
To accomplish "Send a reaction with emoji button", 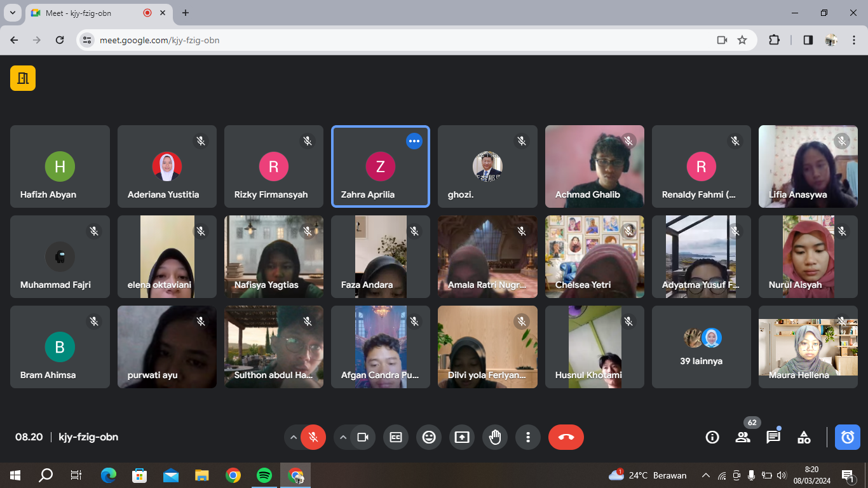I will click(429, 437).
